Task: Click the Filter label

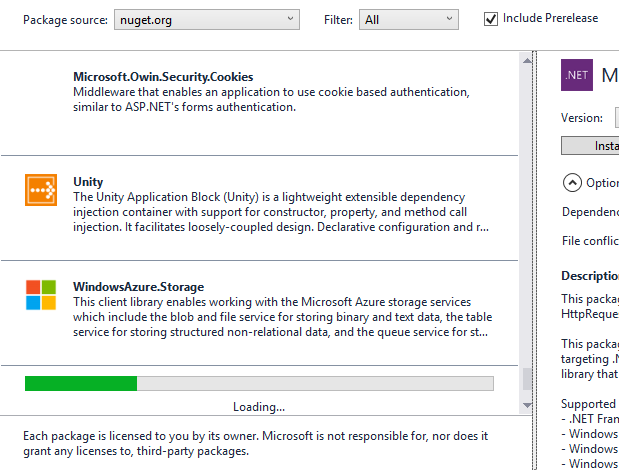Action: coord(338,20)
